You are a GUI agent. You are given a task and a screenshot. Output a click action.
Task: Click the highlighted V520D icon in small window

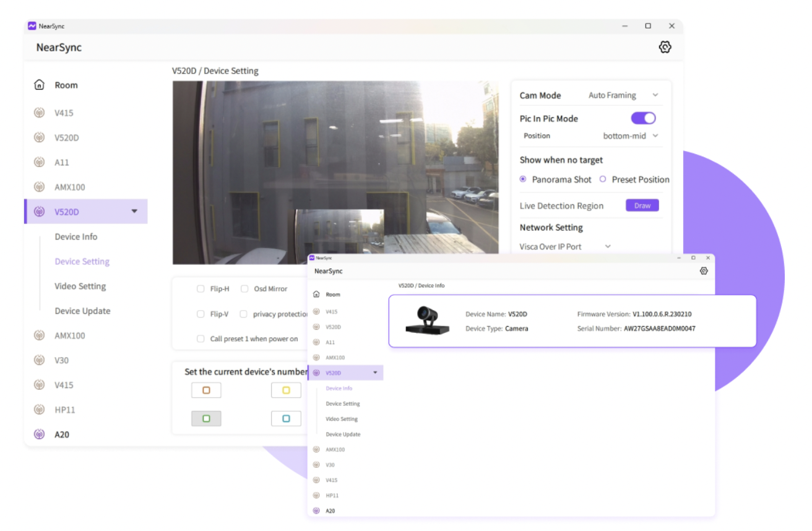pyautogui.click(x=316, y=373)
